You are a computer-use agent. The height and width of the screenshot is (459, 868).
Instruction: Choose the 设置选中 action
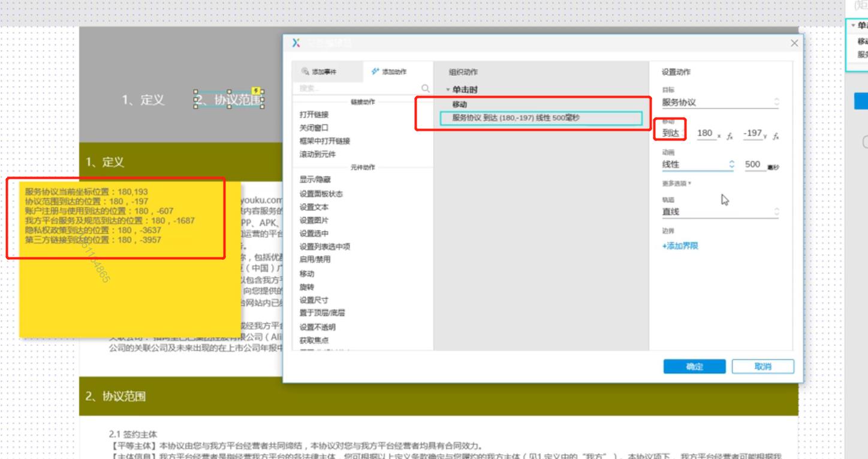[314, 233]
